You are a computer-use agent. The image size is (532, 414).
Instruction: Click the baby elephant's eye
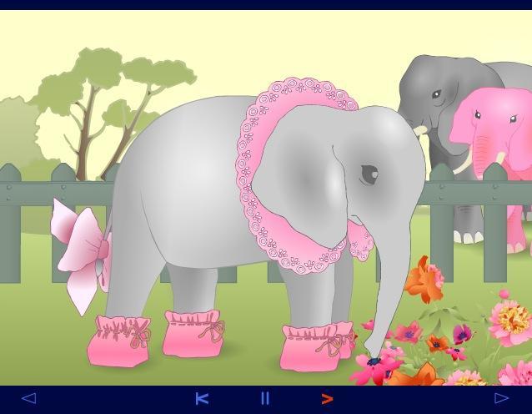369,174
